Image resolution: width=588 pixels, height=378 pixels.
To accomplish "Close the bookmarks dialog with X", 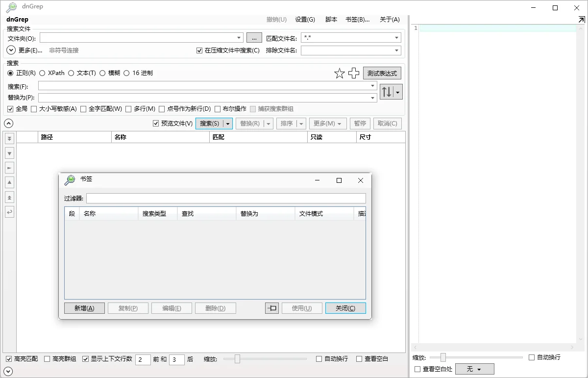I will pyautogui.click(x=361, y=180).
